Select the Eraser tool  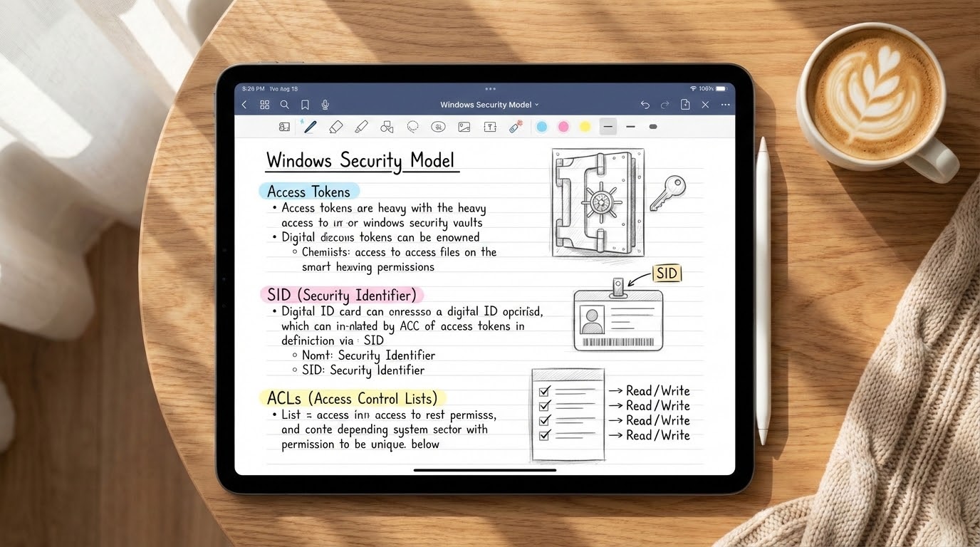click(335, 127)
